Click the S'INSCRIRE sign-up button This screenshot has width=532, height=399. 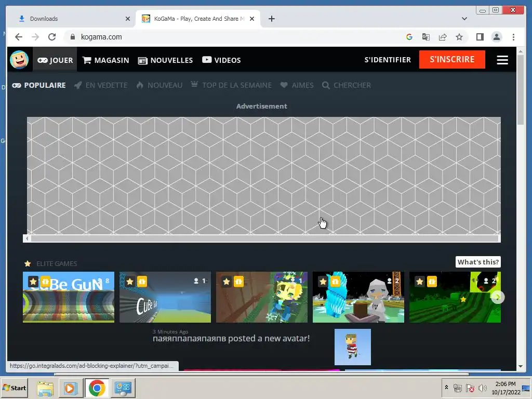click(x=452, y=59)
